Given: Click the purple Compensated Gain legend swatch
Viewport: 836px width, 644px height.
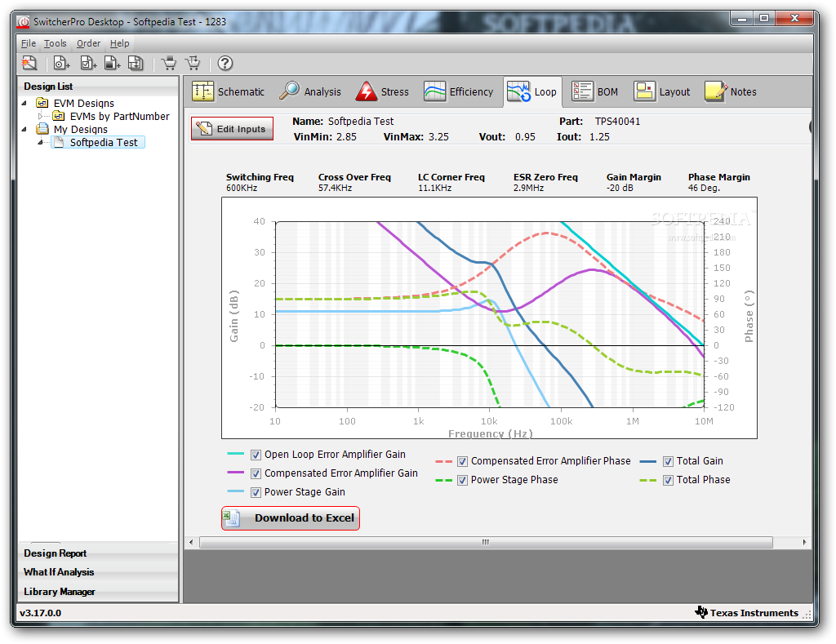Looking at the screenshot, I should (235, 473).
